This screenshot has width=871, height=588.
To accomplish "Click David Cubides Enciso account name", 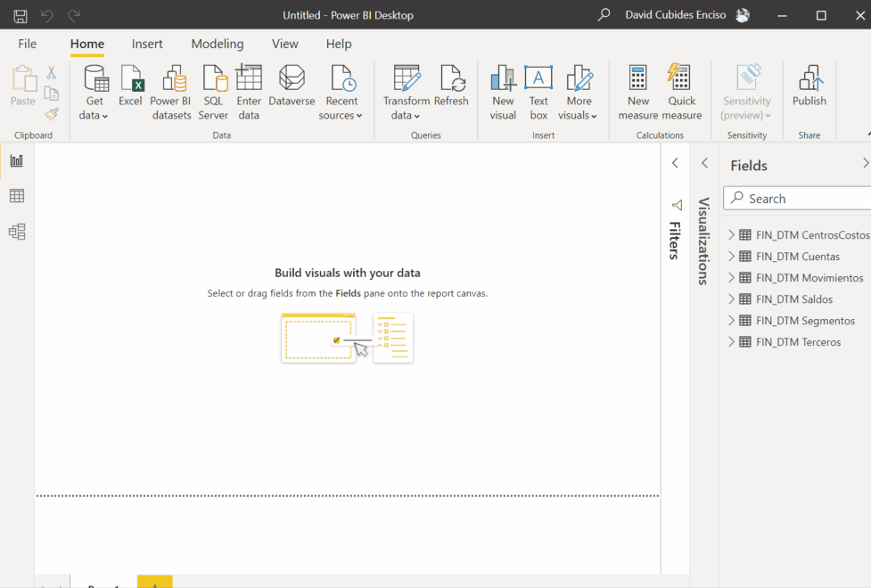I will coord(676,15).
